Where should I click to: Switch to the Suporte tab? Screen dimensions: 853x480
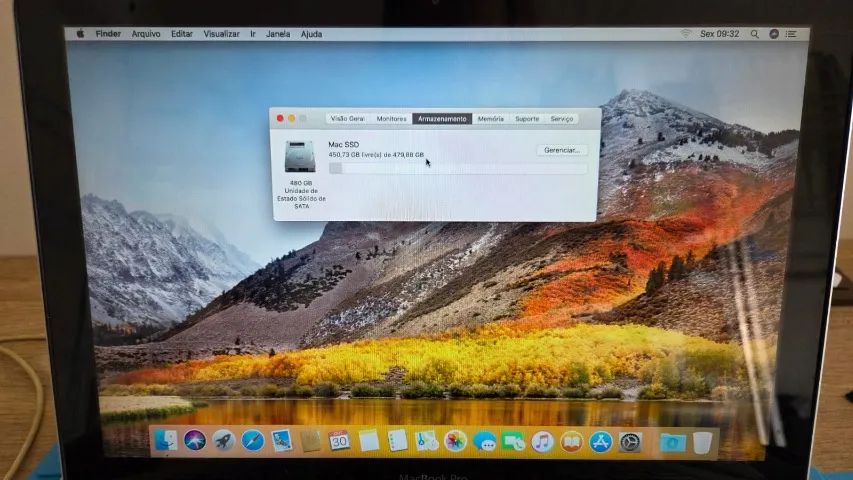tap(527, 119)
